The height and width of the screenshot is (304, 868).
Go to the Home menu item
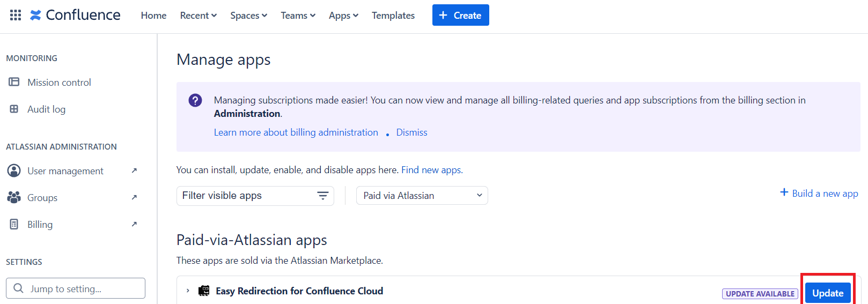(153, 16)
